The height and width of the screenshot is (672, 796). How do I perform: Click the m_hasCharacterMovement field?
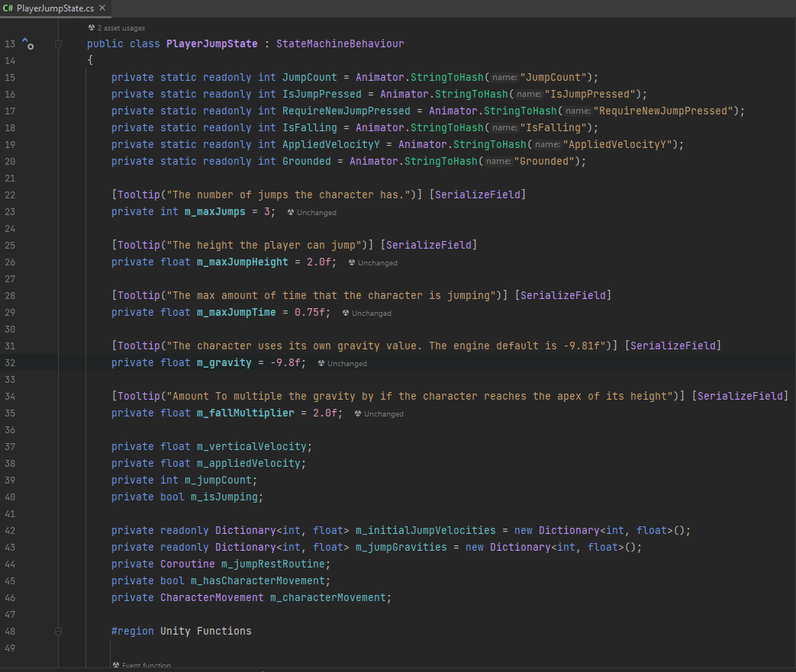pos(257,580)
